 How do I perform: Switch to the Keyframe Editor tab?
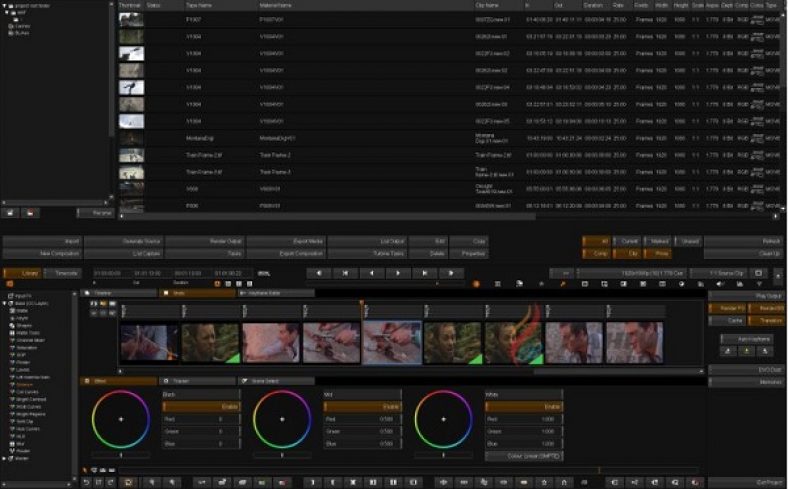coord(272,293)
